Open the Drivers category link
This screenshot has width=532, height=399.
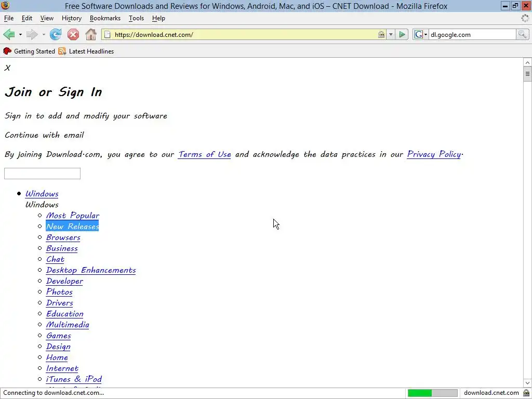pos(60,303)
